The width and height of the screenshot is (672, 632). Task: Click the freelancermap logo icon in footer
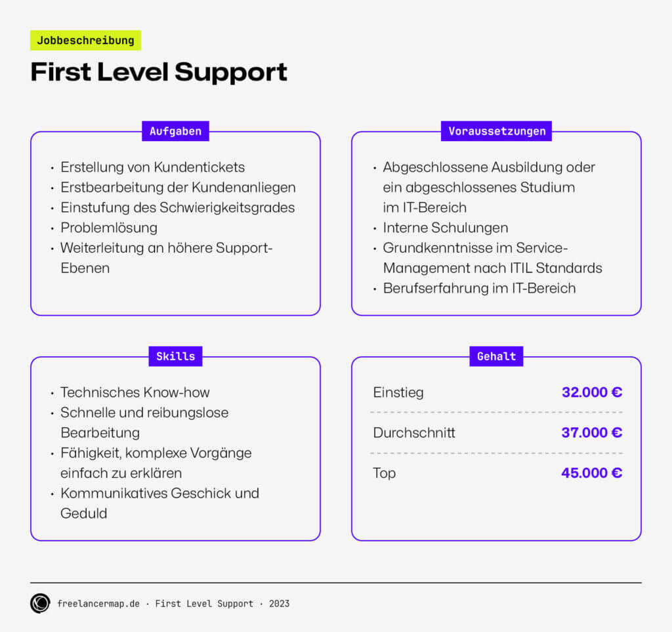tap(40, 603)
